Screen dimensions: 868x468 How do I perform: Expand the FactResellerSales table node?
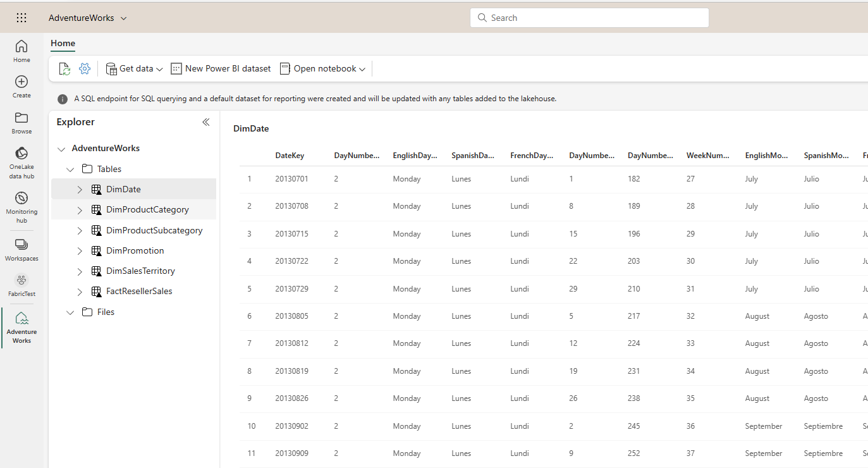80,292
